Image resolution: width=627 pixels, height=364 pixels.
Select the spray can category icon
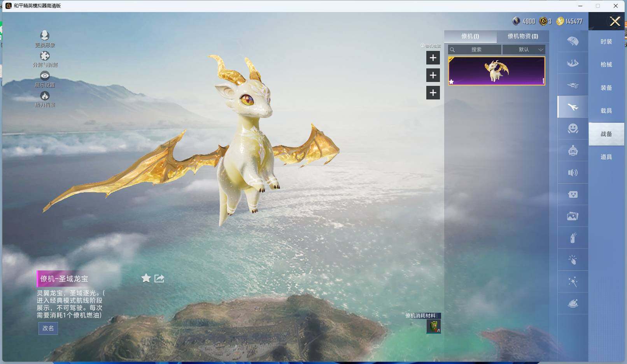point(573,238)
